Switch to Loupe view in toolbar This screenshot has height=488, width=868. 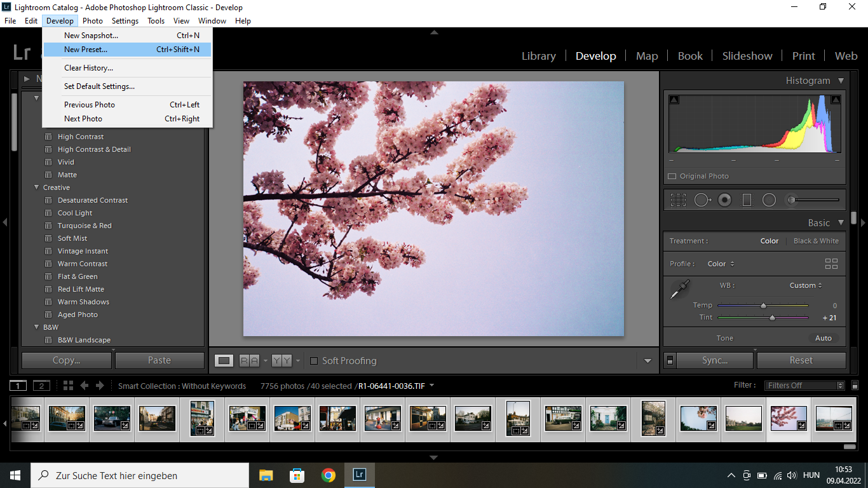click(x=224, y=360)
